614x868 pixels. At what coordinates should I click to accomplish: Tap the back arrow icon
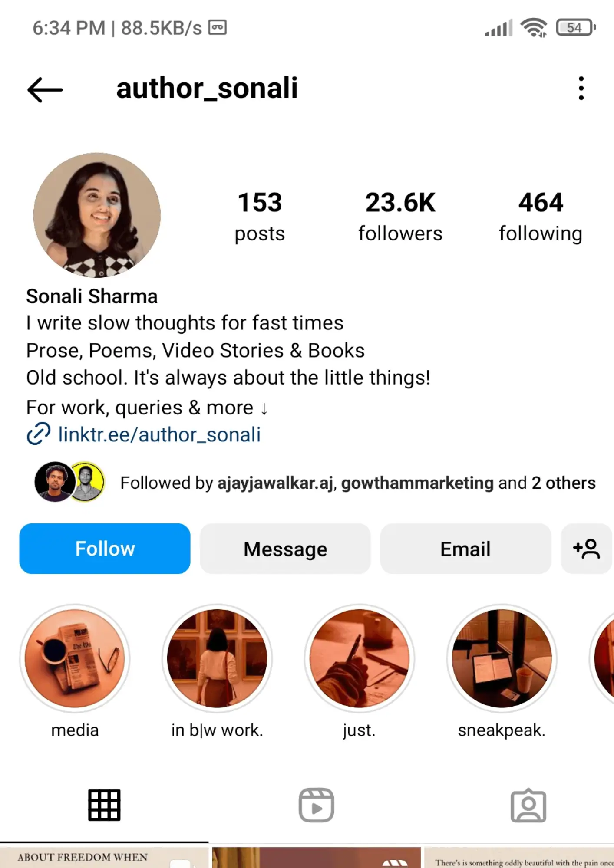point(45,89)
